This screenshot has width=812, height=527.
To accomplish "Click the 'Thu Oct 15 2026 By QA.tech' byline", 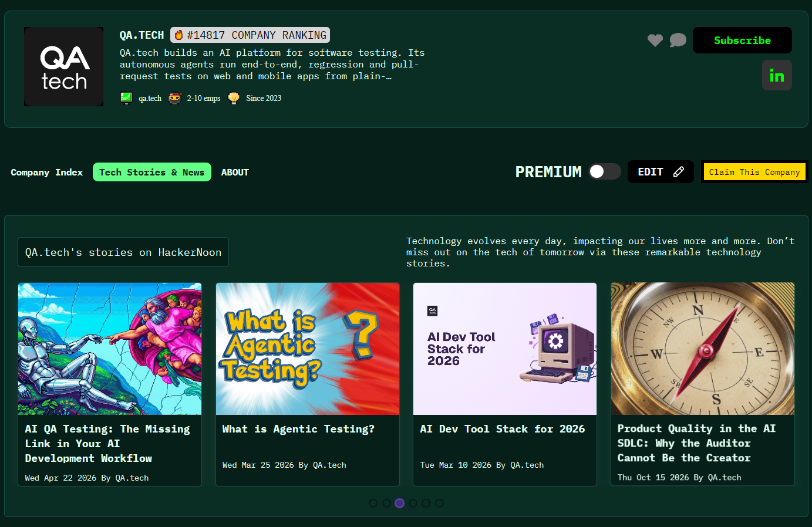I will [x=679, y=477].
